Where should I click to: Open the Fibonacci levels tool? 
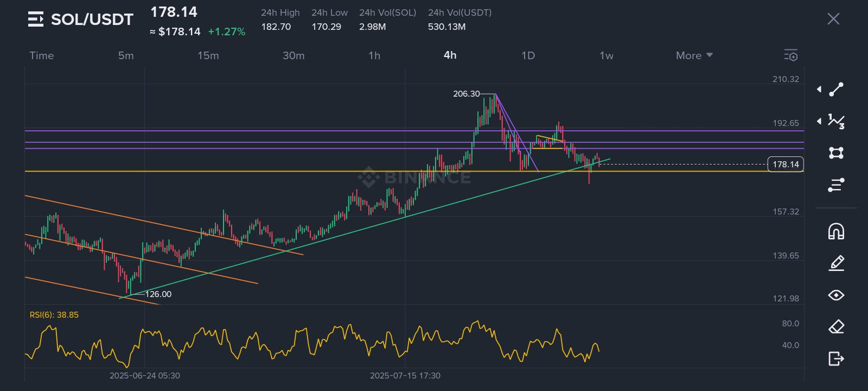pyautogui.click(x=837, y=185)
